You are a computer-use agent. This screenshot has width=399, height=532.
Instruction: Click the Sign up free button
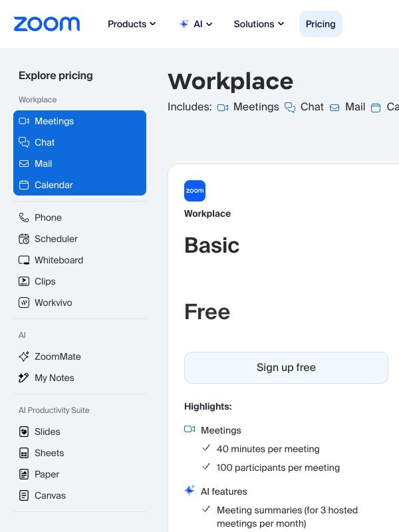pyautogui.click(x=286, y=368)
